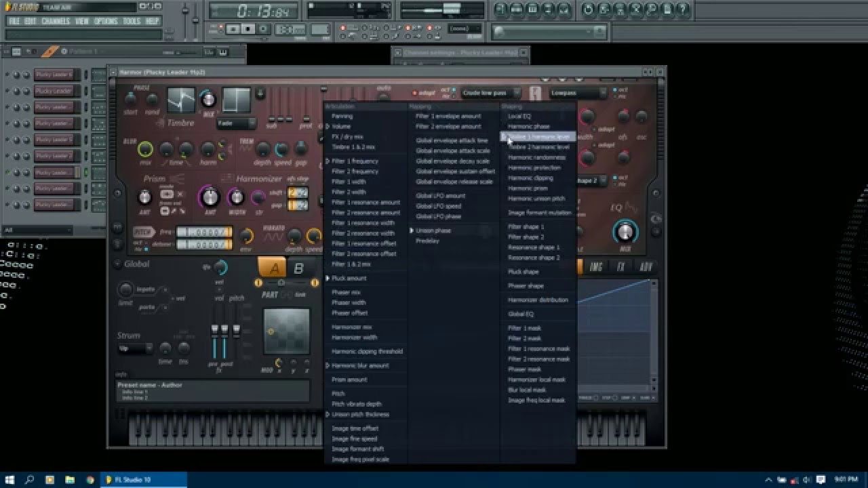Adjust the Timbre MIX knob
Viewport: 868px width, 488px height.
click(209, 100)
